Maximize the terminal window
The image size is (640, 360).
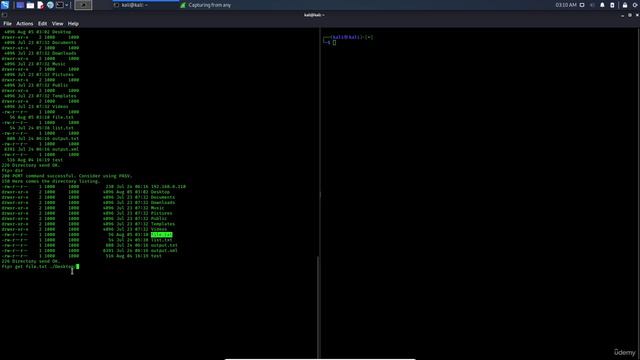point(630,15)
